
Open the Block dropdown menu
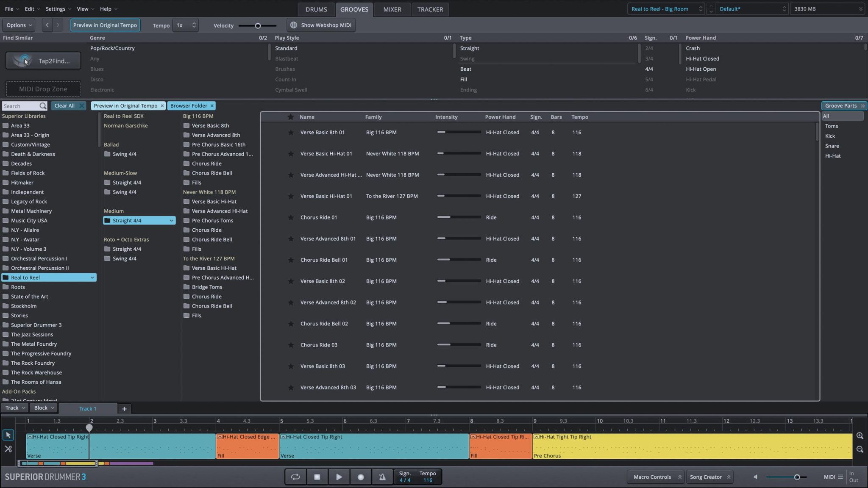[x=44, y=408]
